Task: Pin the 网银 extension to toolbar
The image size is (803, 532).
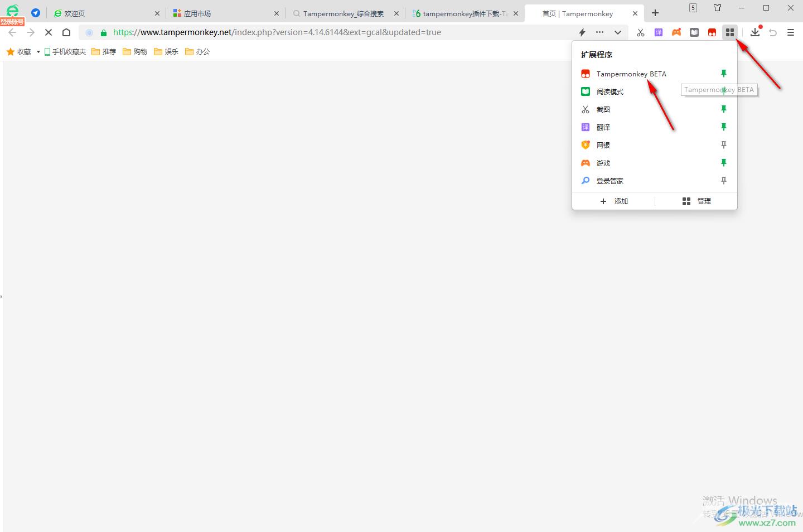Action: [724, 145]
